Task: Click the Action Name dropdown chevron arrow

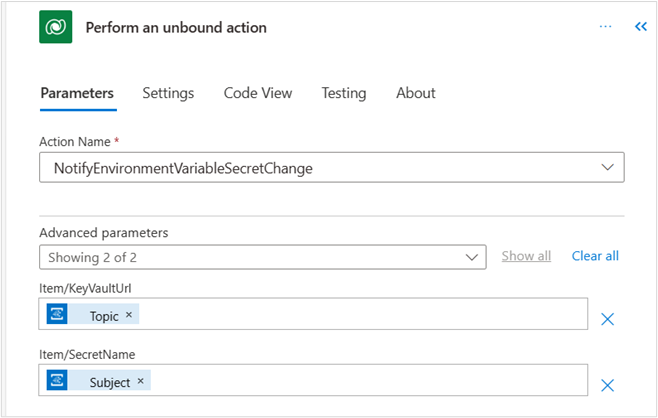Action: tap(607, 167)
